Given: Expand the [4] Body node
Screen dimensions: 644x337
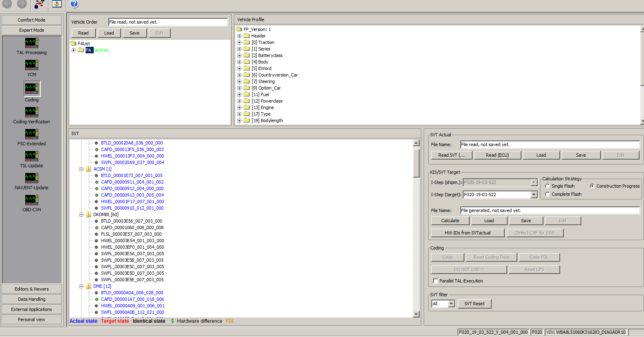Looking at the screenshot, I should [x=240, y=62].
